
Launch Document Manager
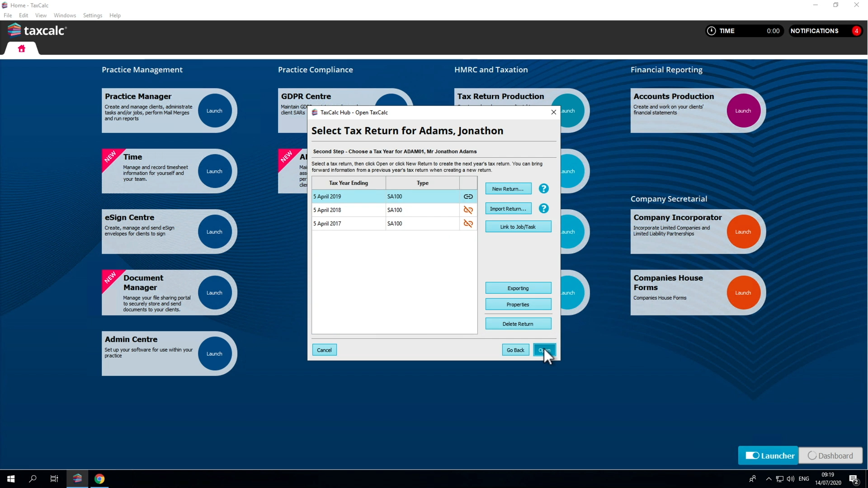[214, 293]
